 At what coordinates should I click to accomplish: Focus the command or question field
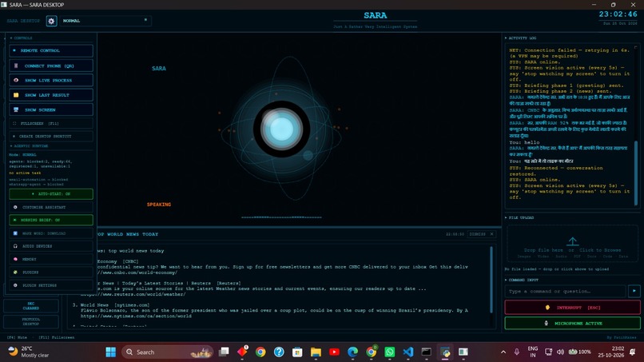tap(565, 292)
